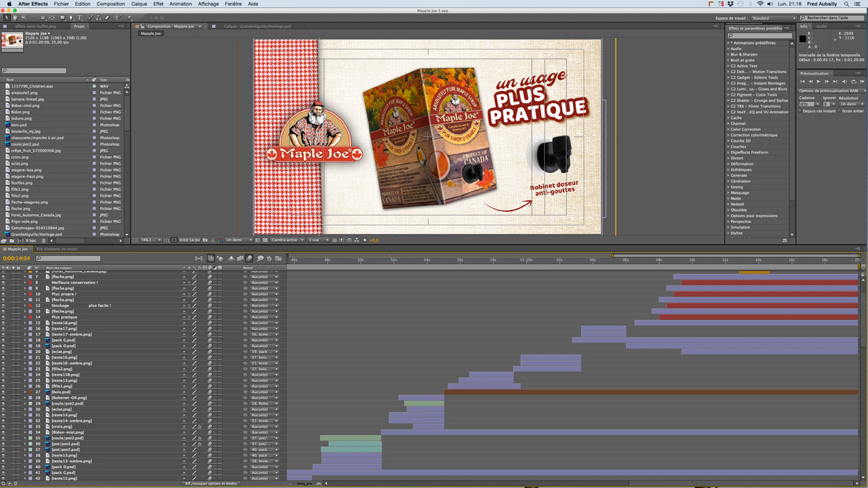This screenshot has height=488, width=868.
Task: Hide layer 12 Stockage plus facile
Action: click(x=3, y=305)
